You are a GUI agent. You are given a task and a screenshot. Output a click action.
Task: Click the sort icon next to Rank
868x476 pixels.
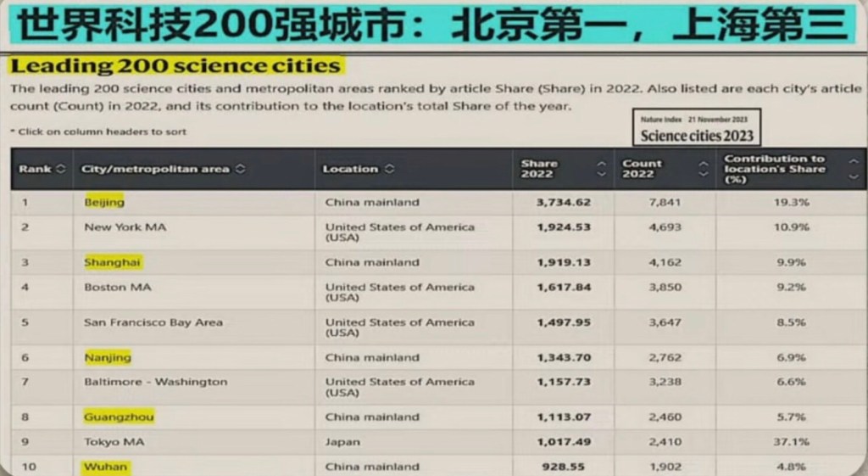[60, 169]
